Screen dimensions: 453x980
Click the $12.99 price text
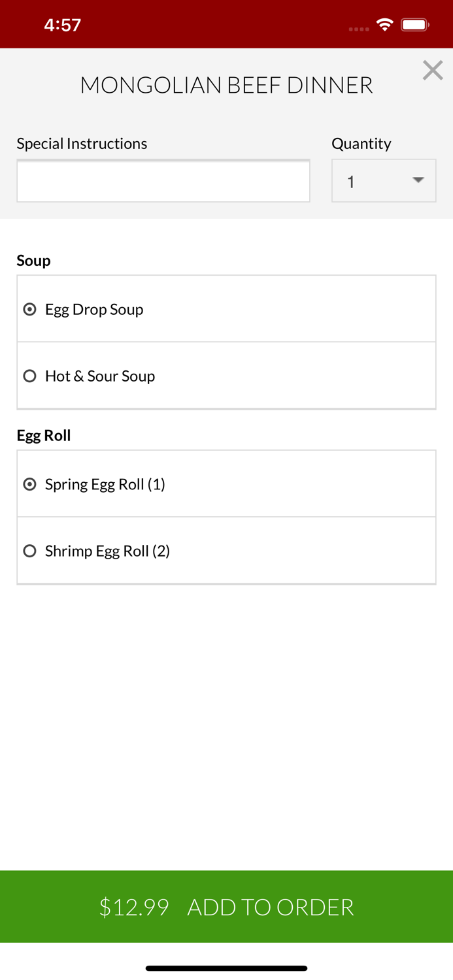(x=134, y=907)
